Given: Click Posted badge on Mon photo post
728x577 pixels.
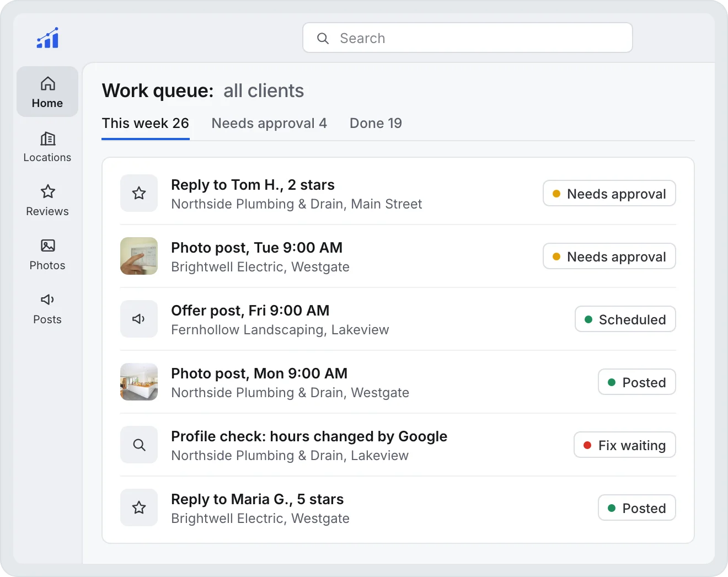Looking at the screenshot, I should pos(637,382).
